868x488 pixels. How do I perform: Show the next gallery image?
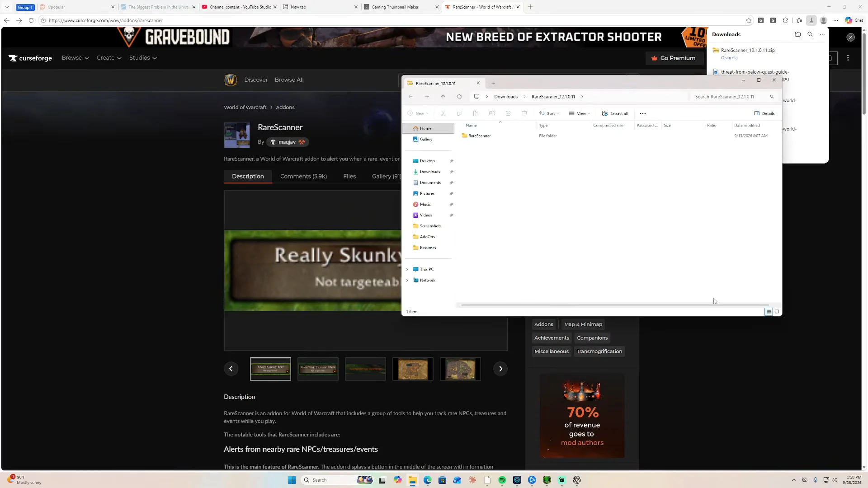pos(500,369)
